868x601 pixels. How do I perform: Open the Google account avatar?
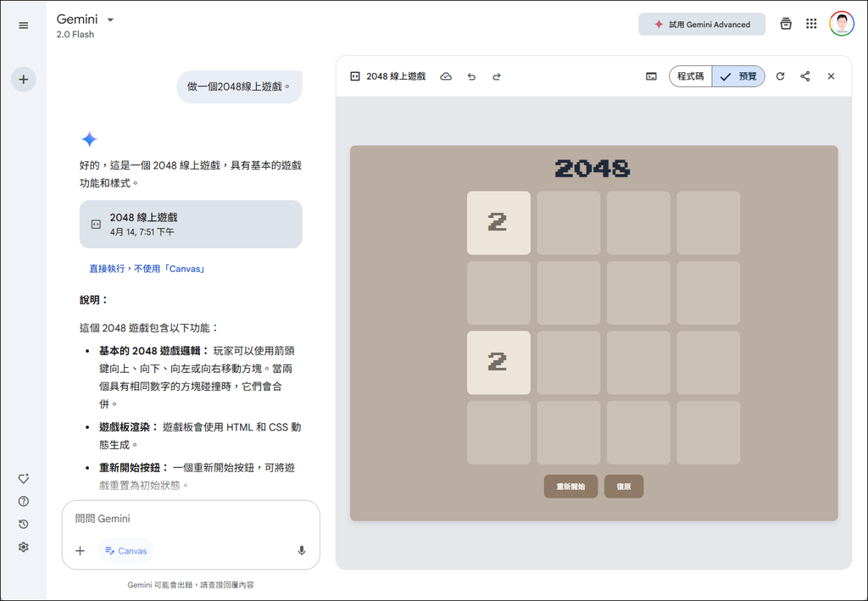(842, 24)
